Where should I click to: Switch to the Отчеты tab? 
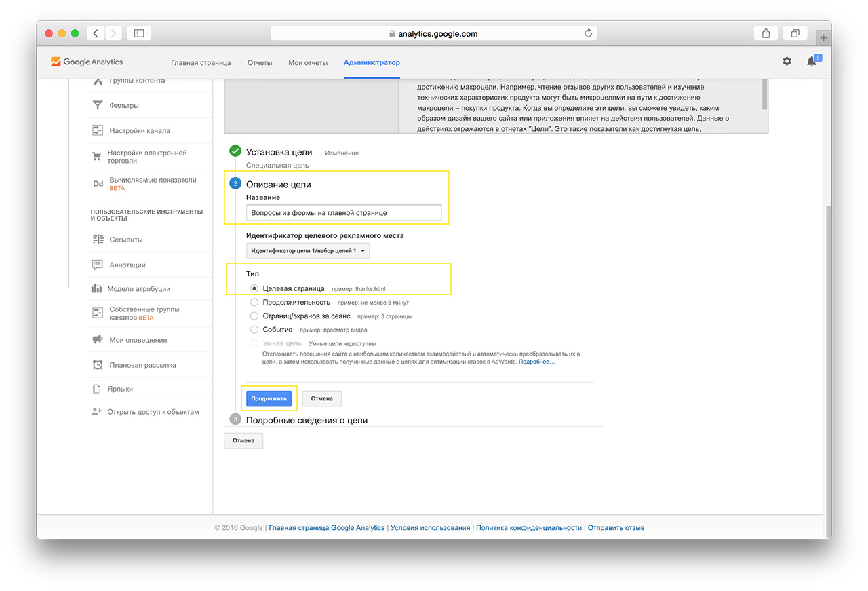(x=260, y=62)
